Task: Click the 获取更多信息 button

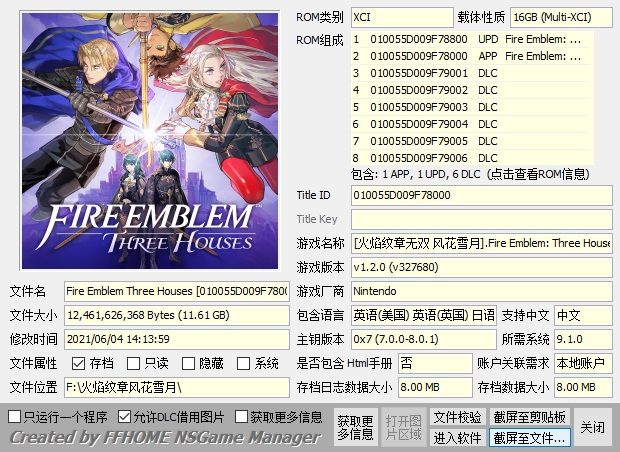Action: [355, 427]
